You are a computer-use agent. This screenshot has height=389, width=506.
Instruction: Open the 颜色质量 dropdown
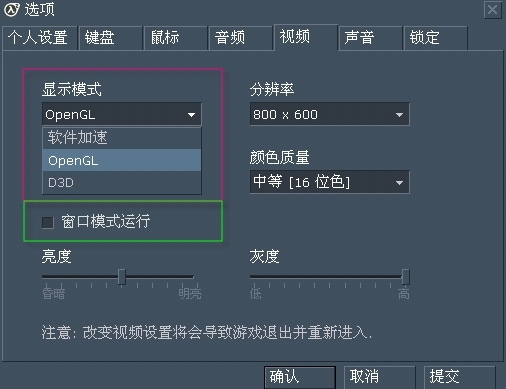coord(330,182)
